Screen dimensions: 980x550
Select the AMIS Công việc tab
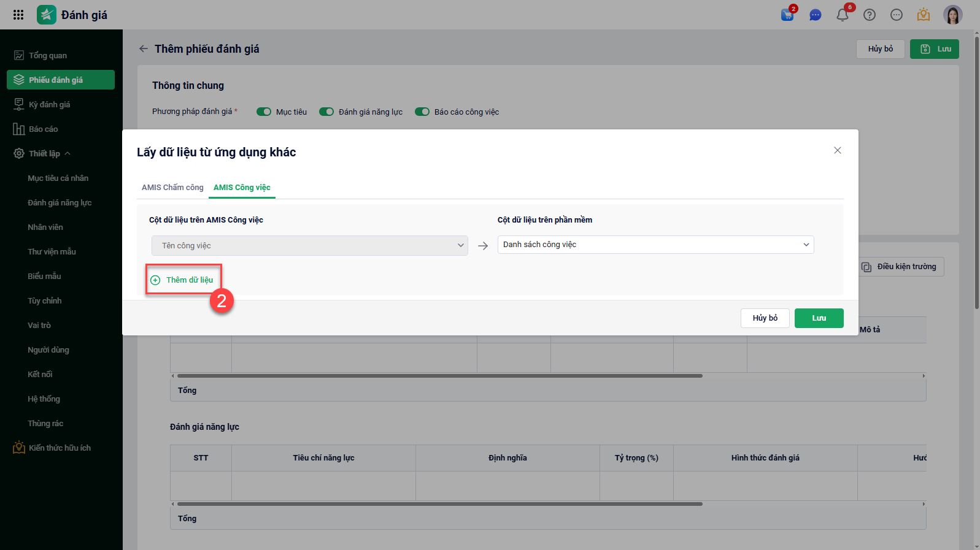tap(242, 188)
